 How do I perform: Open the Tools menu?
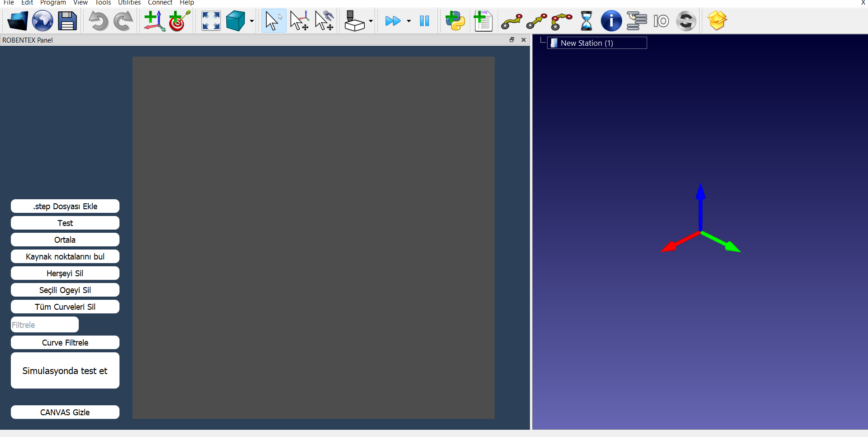(x=103, y=2)
